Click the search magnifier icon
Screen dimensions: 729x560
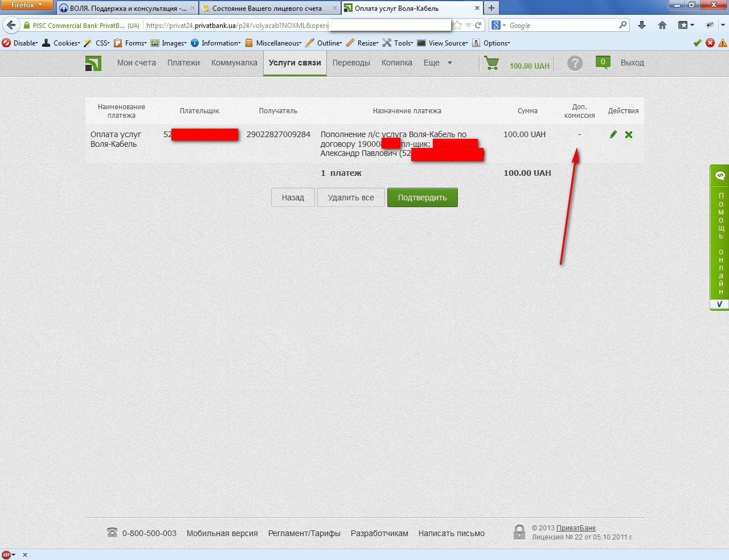[623, 25]
